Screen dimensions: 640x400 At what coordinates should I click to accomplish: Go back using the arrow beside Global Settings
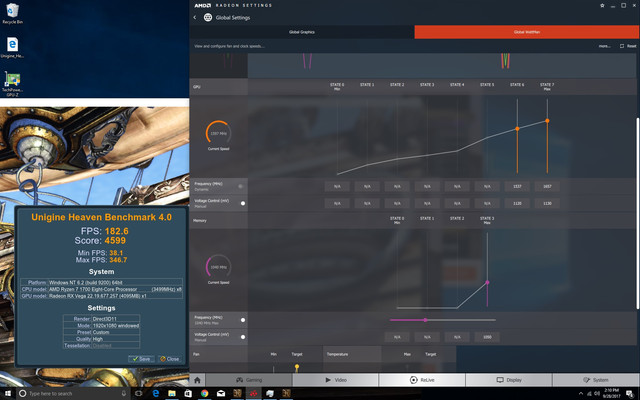click(195, 18)
